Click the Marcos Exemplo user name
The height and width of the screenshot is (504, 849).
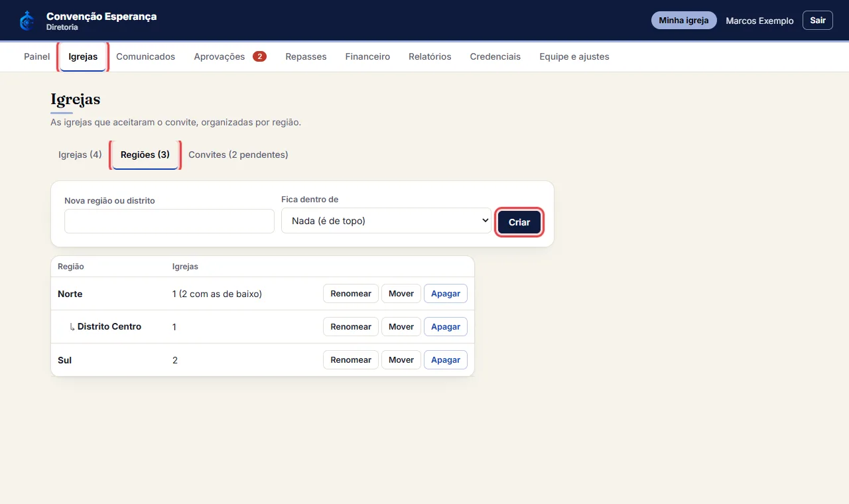pyautogui.click(x=759, y=21)
